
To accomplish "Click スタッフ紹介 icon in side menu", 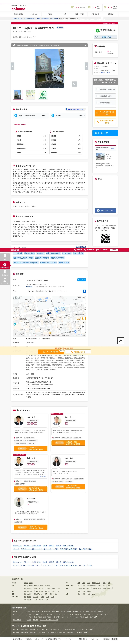I will 5,281.
